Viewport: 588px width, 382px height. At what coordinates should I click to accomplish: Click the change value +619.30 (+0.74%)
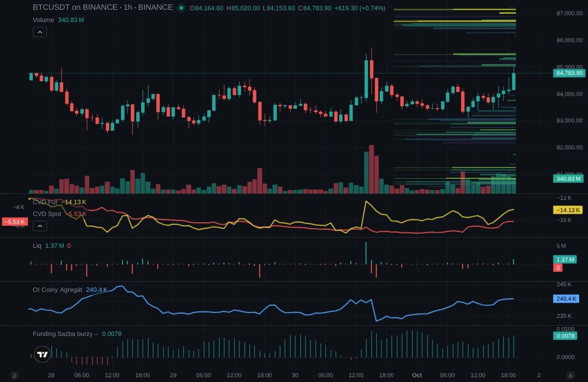360,8
